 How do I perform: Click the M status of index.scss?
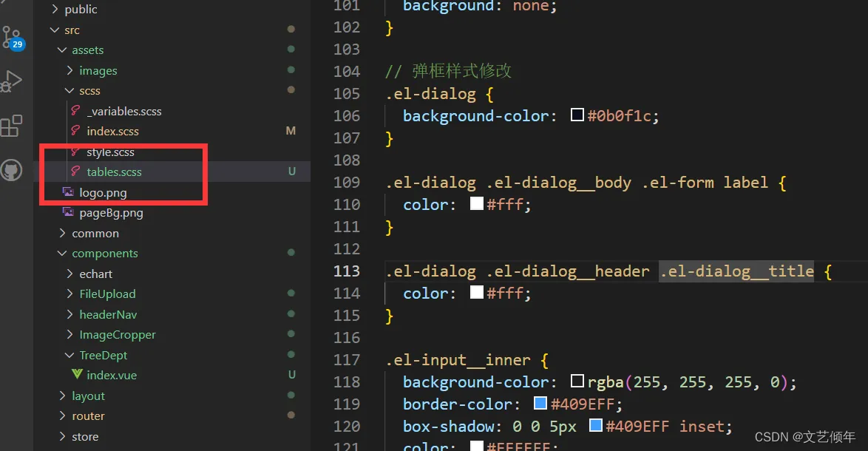(291, 131)
